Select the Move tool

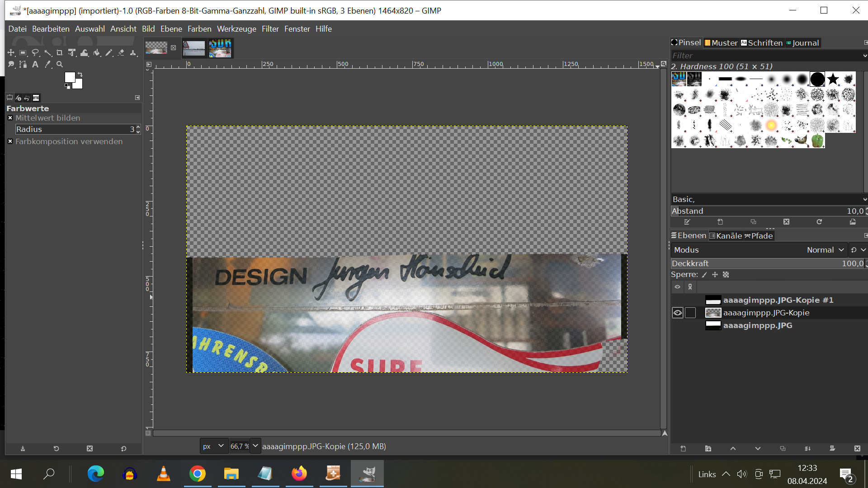11,53
